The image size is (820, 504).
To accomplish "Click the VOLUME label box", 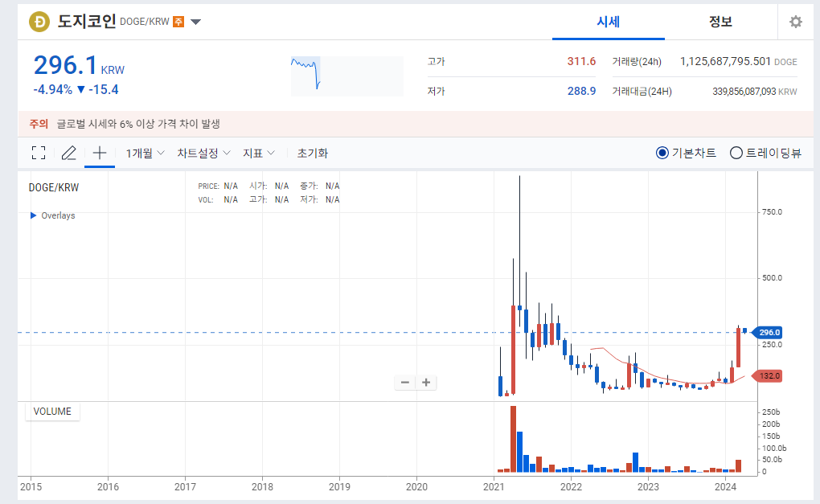I will [52, 412].
